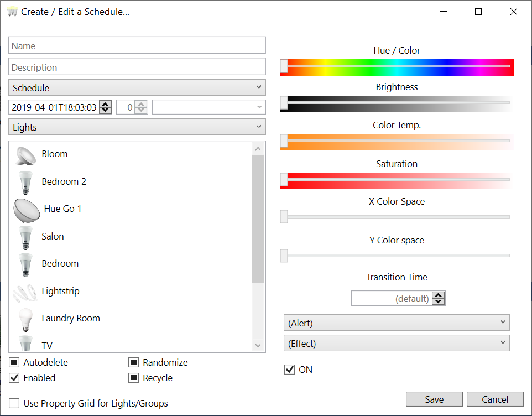
Task: Increase the Transition Time value
Action: coord(439,295)
